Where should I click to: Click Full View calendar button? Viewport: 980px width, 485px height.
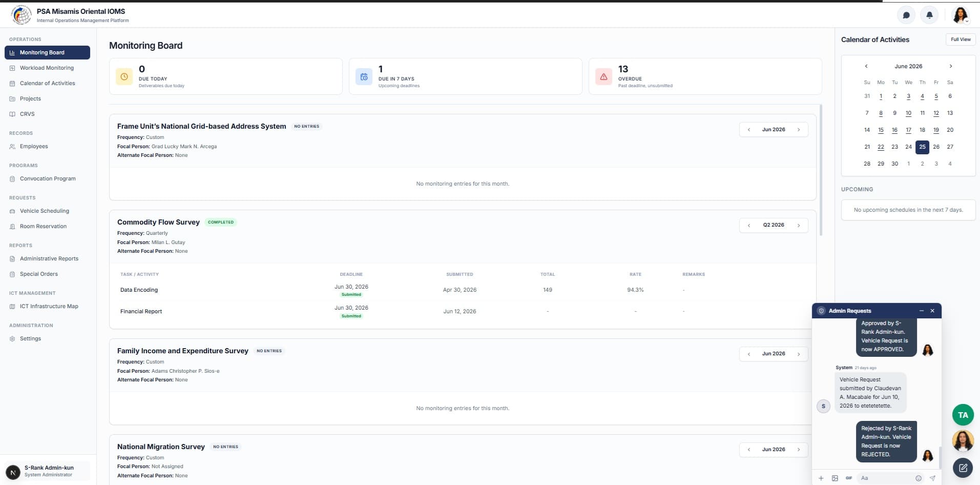tap(961, 39)
